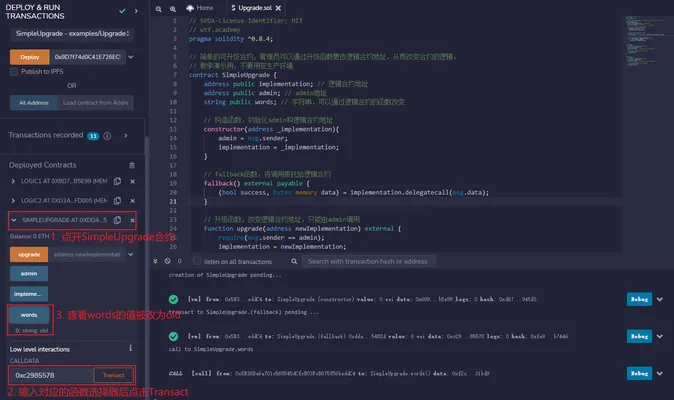Click the impleme... getter button
This screenshot has width=674, height=400.
29,294
